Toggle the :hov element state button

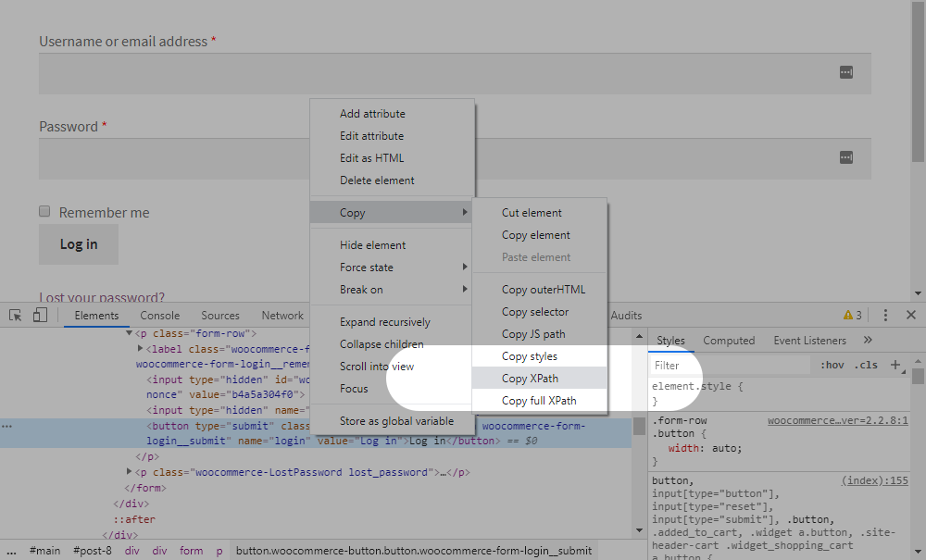click(832, 365)
